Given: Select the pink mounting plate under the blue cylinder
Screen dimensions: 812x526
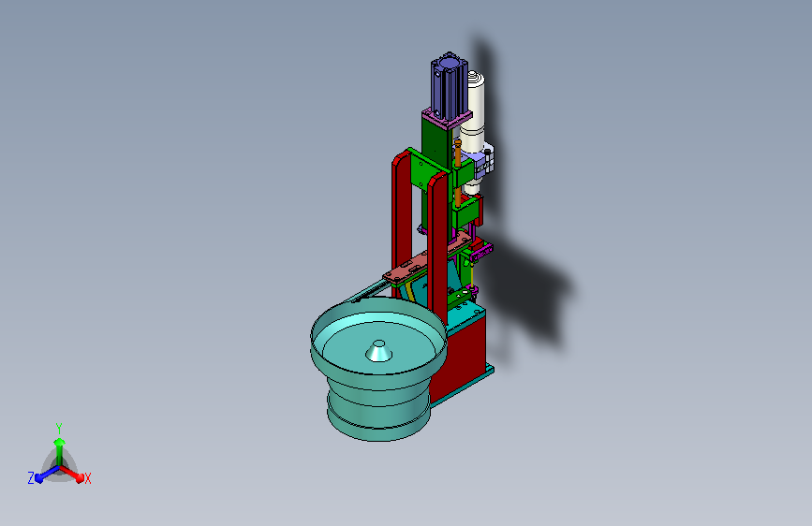Looking at the screenshot, I should click(x=447, y=119).
